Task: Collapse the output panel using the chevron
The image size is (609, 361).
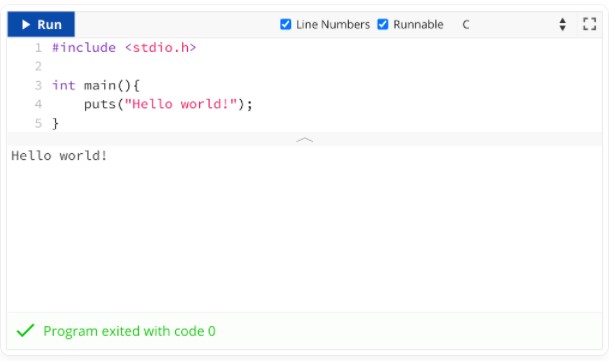Action: 304,140
